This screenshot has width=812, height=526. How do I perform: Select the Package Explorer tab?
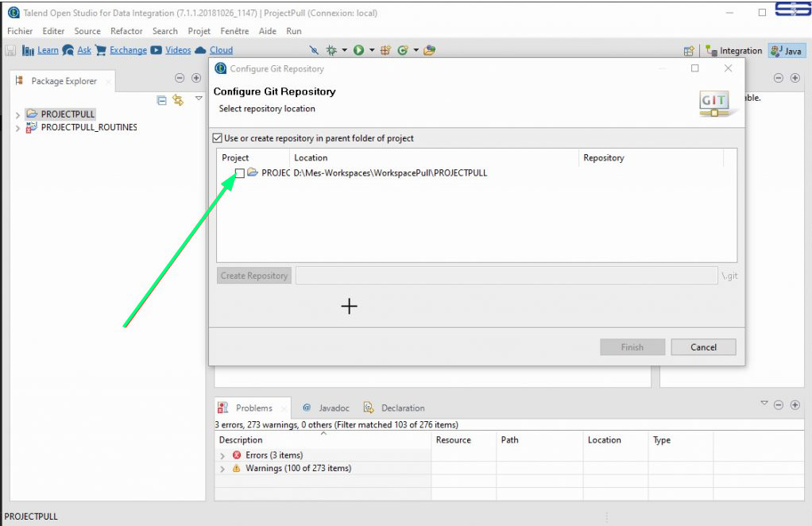(64, 81)
